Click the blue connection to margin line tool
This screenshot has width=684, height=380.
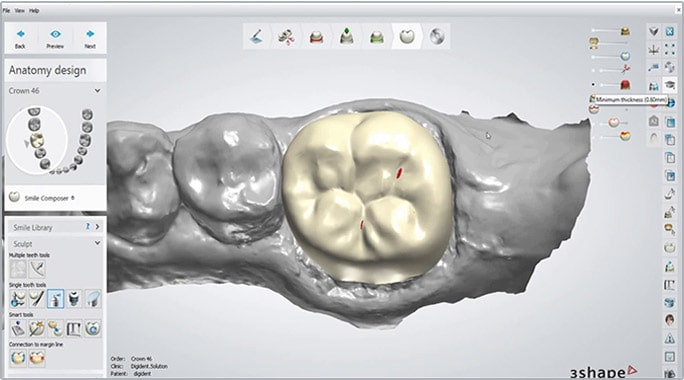(18, 358)
